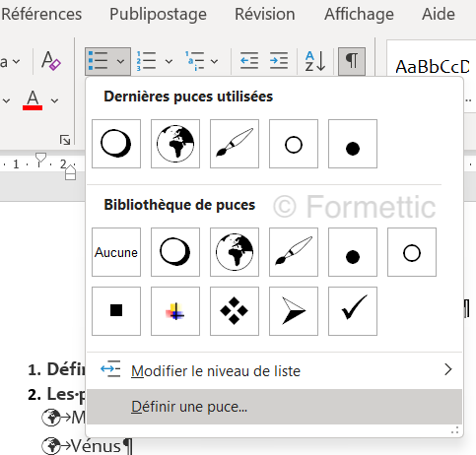Screen dimensions: 476x455
Task: Select the globe bullet in Bibliothèque de puces
Action: (x=235, y=252)
